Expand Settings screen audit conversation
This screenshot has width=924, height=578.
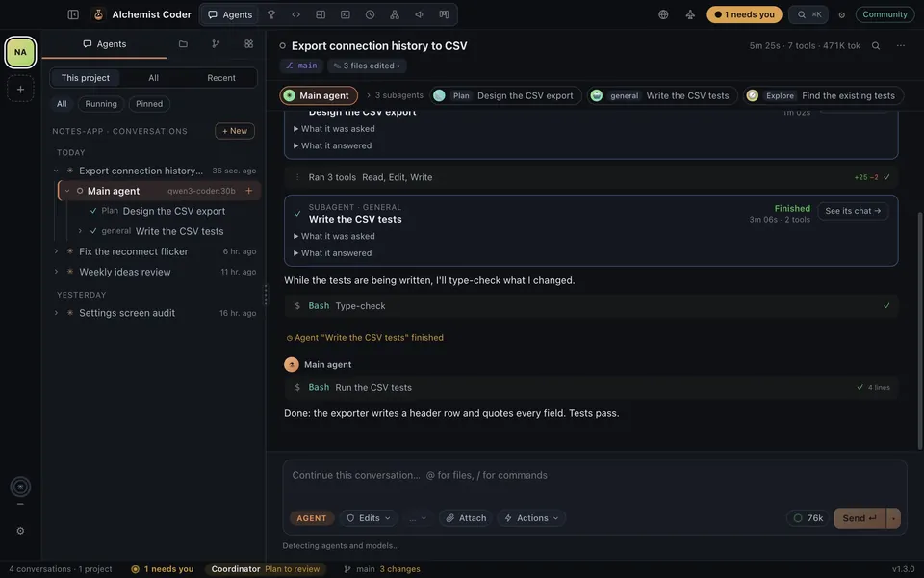[x=56, y=313]
